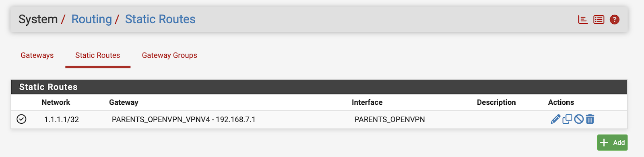Delete the 1.1.1.1/32 route with trash icon
Viewport: 644px width, 157px height.
590,119
